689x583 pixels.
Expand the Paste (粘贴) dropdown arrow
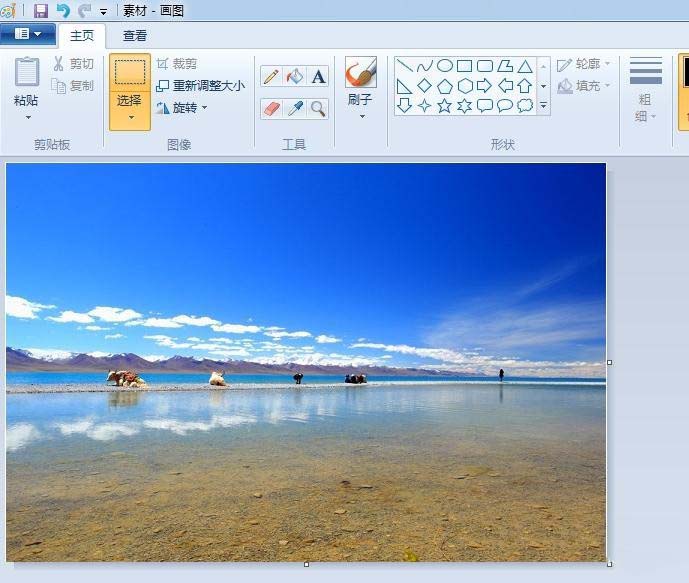pos(28,118)
